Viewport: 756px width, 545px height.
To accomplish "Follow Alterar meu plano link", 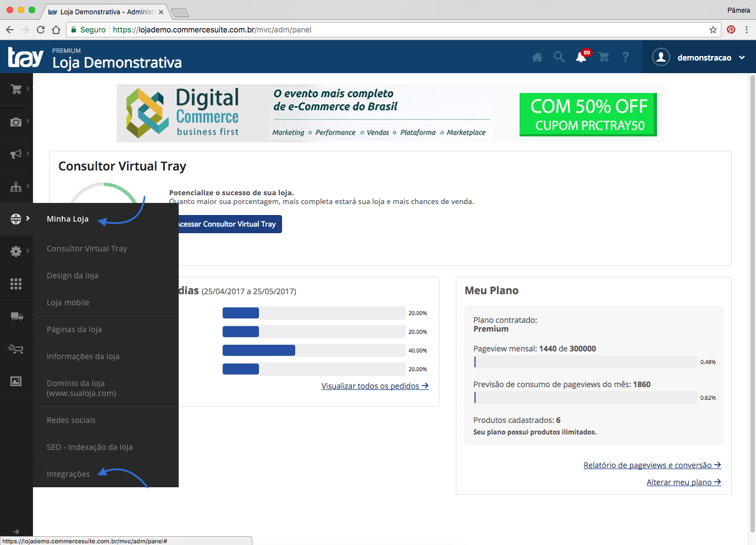I will [x=684, y=482].
